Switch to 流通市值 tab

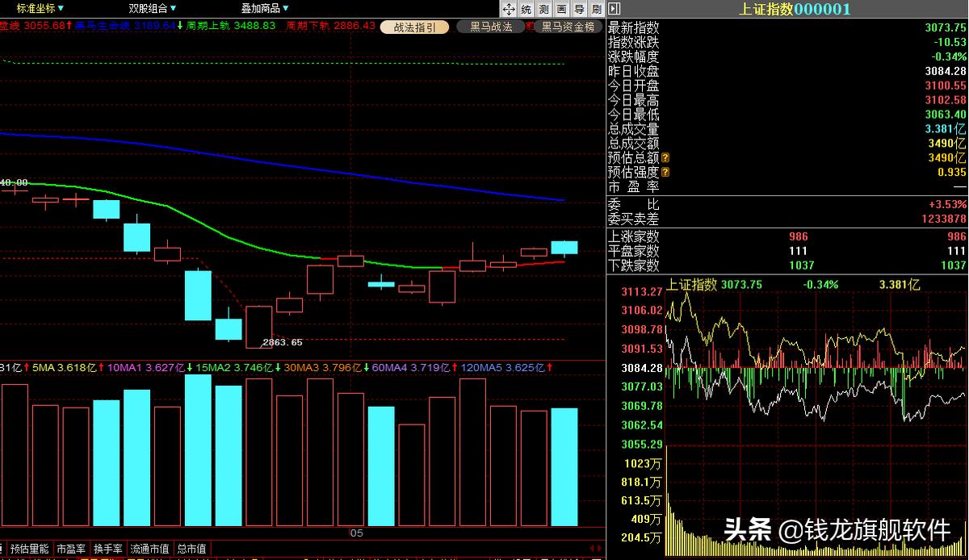[x=150, y=550]
